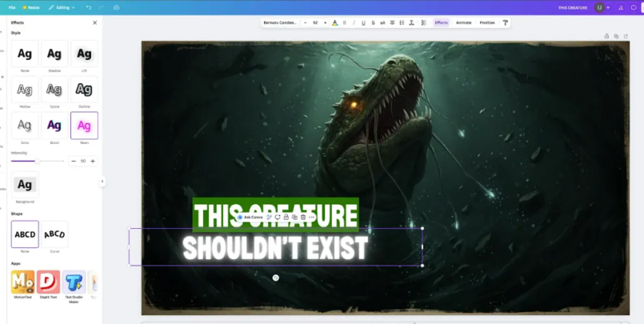
Task: Open the MotionText app
Action: pyautogui.click(x=22, y=282)
